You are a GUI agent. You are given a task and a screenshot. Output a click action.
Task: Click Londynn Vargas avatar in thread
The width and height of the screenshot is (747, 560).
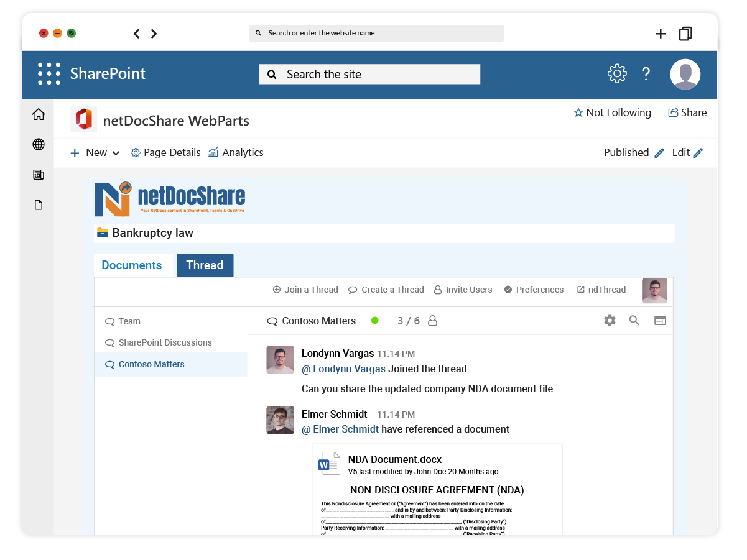(x=280, y=360)
